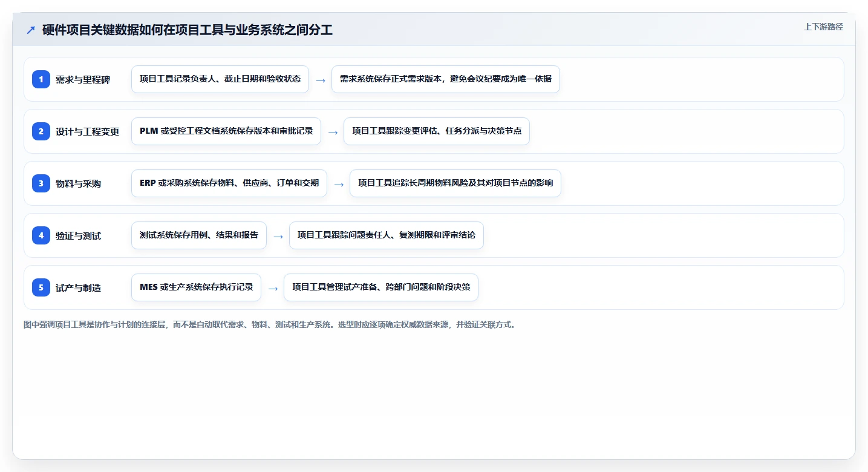Click the box ERP 或采购系统保存物料、供应商、订单和交期

point(229,183)
